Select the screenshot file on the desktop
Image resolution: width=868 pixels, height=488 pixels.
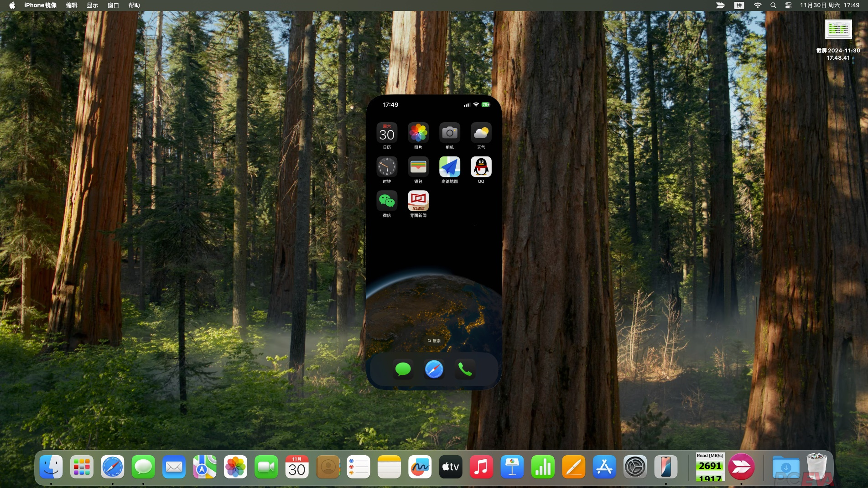tap(838, 30)
